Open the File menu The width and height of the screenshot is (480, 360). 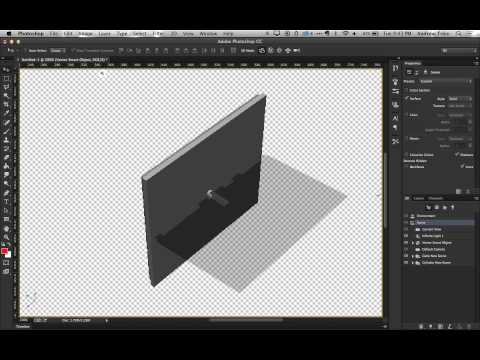pos(54,34)
